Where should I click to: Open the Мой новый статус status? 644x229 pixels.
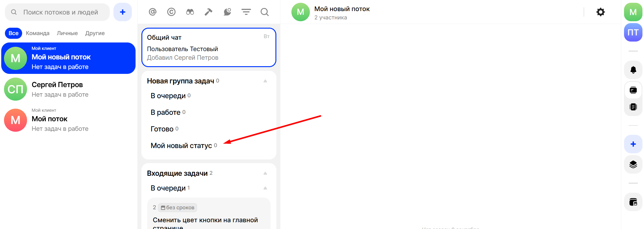point(181,146)
